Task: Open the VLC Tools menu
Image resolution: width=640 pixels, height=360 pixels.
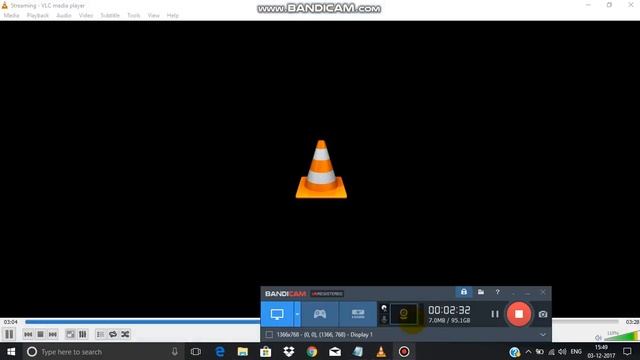Action: click(133, 16)
